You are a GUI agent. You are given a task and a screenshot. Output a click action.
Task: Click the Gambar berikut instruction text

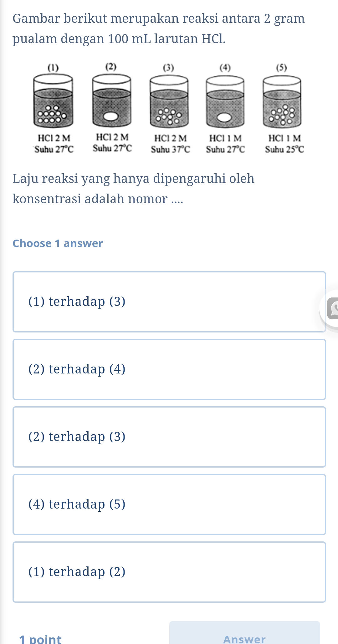pyautogui.click(x=159, y=28)
